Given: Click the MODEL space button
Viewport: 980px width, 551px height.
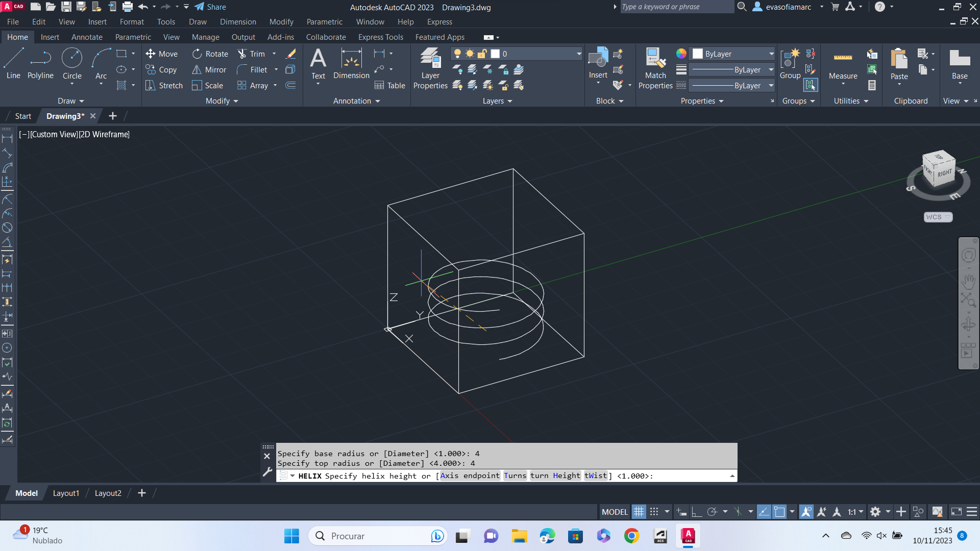Looking at the screenshot, I should (615, 512).
